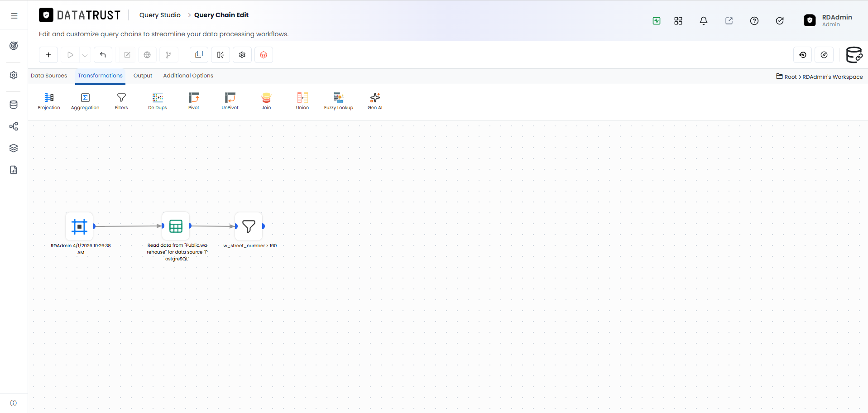Click the info icon at sidebar bottom
868x413 pixels.
[x=14, y=403]
